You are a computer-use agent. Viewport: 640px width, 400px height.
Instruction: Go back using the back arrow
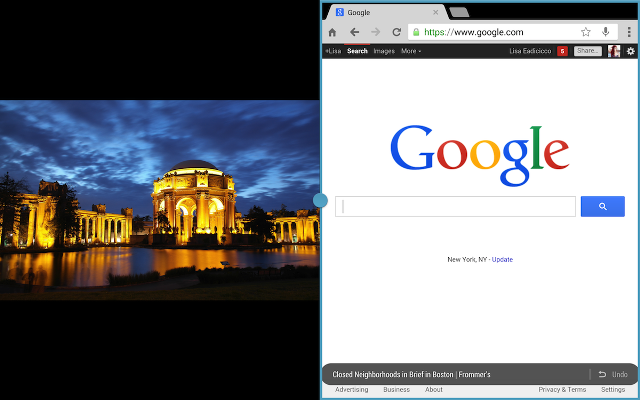click(x=354, y=32)
